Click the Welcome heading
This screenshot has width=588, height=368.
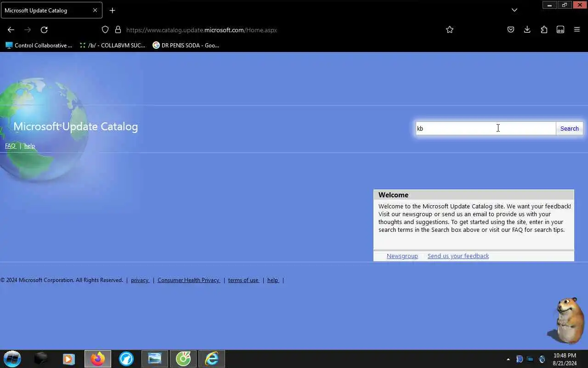[393, 195]
